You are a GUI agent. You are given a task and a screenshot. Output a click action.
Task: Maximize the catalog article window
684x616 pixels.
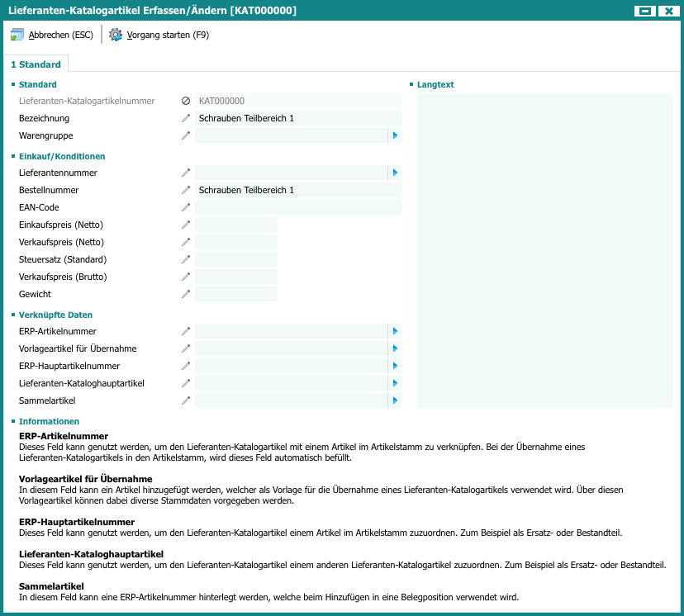click(x=646, y=11)
